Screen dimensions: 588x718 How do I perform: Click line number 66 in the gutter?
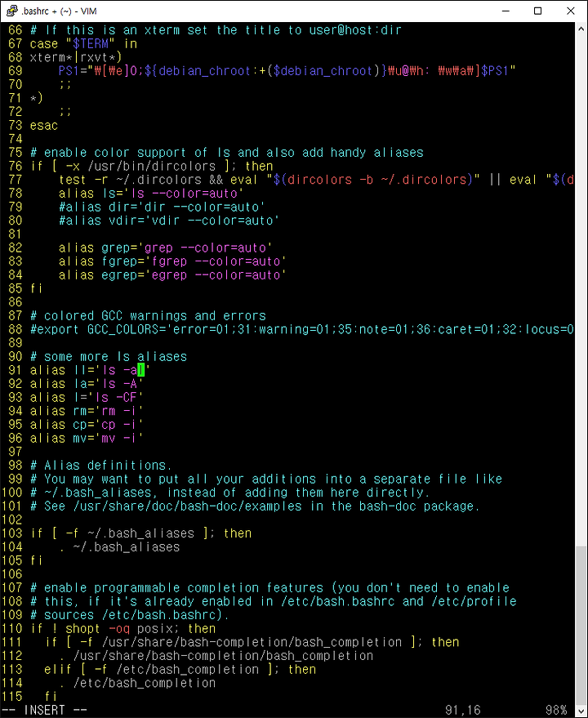16,30
